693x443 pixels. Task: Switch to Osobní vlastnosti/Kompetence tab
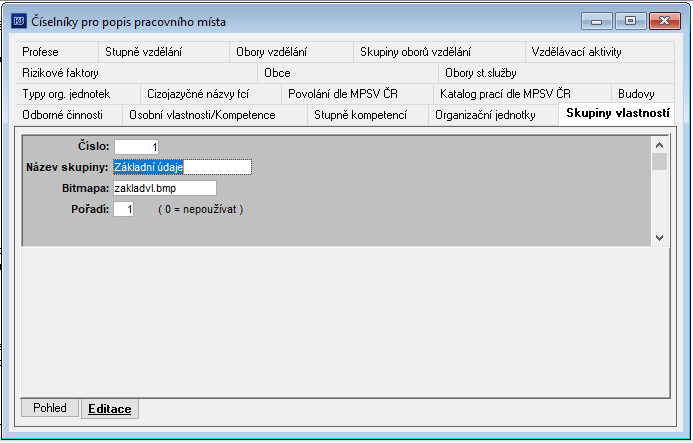point(215,115)
